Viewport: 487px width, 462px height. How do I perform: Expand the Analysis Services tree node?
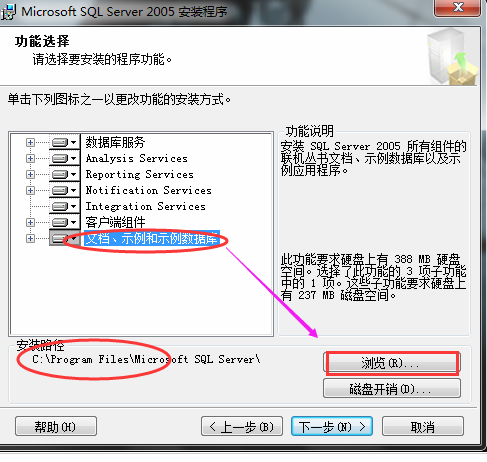(30, 158)
